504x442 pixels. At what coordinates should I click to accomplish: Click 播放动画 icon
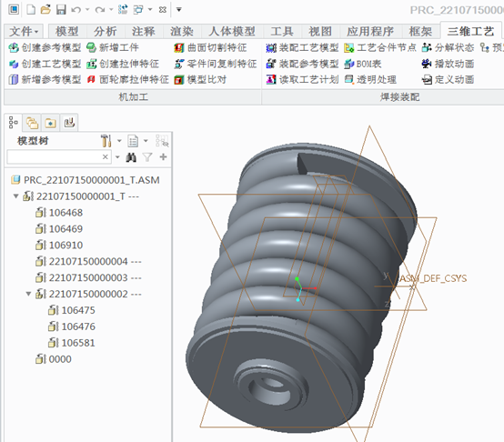coord(427,64)
